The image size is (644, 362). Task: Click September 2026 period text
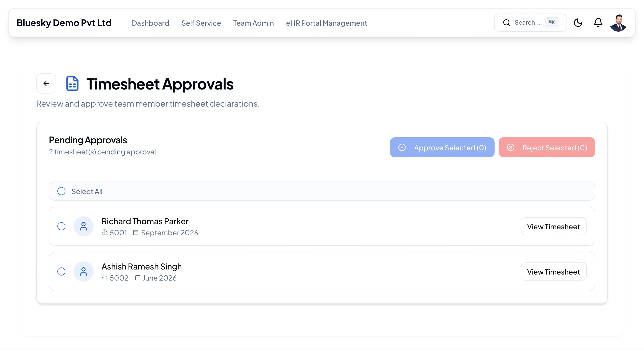click(170, 233)
